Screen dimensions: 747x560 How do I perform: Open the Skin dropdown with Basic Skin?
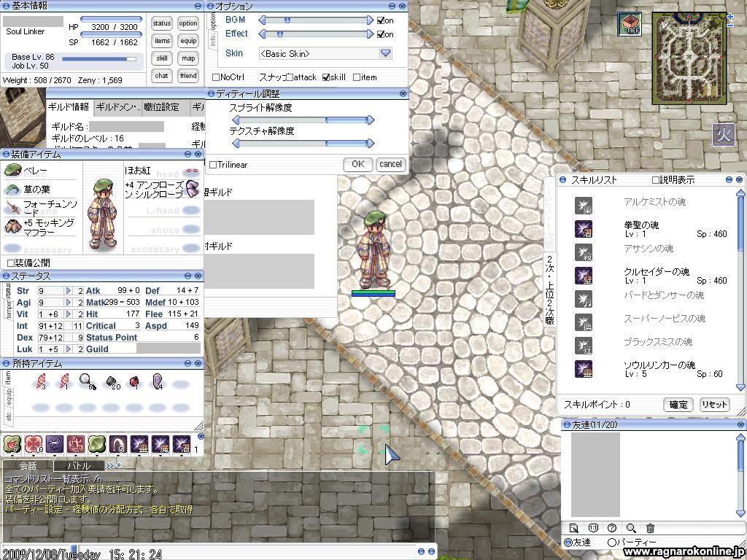coord(326,53)
